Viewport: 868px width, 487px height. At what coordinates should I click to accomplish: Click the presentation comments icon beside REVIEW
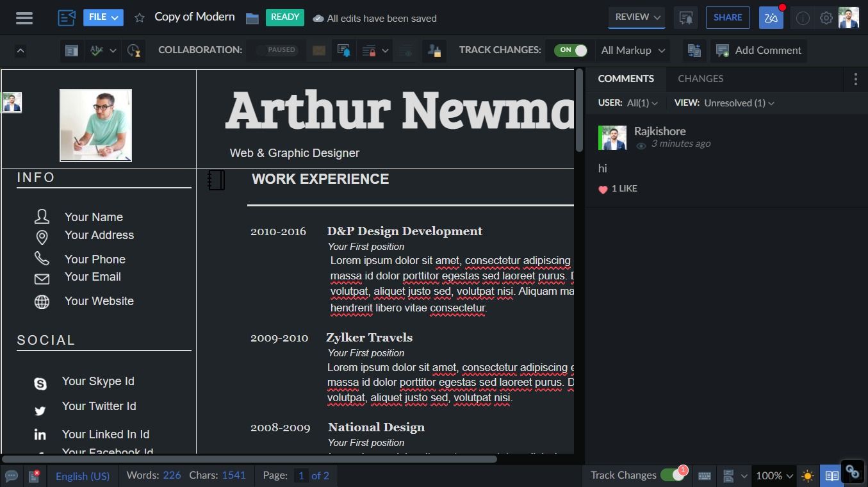685,18
